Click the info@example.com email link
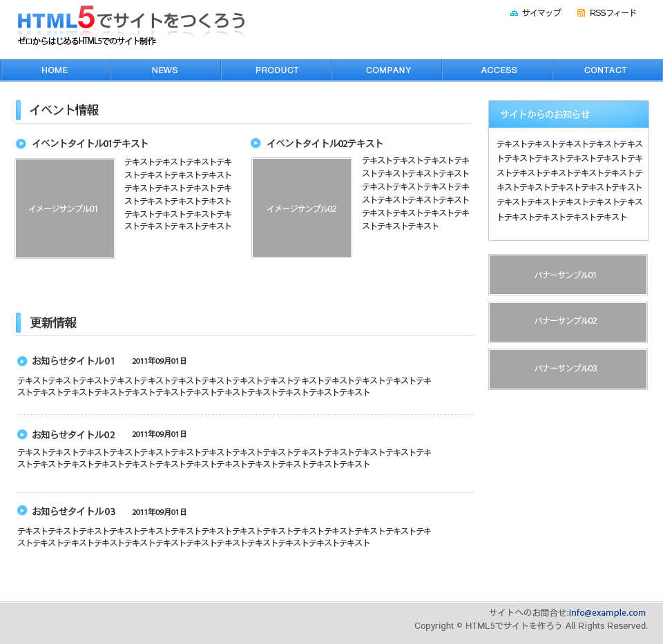 tap(607, 612)
